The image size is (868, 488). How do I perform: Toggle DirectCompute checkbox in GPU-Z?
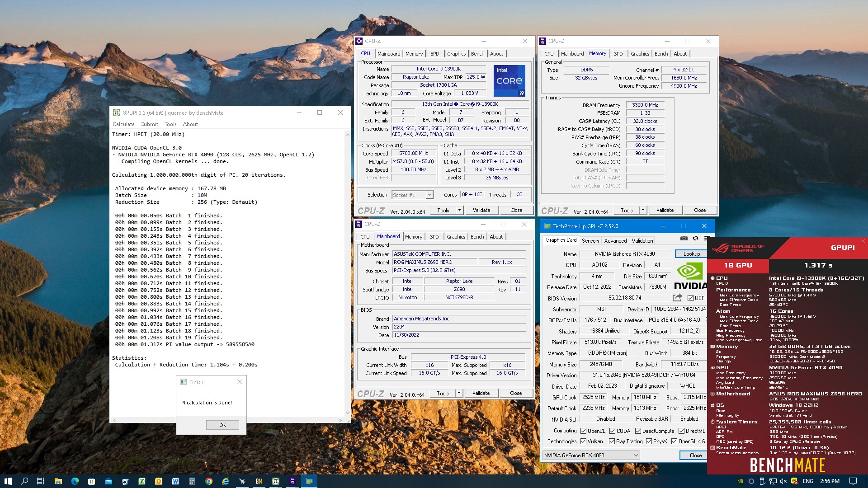[638, 431]
